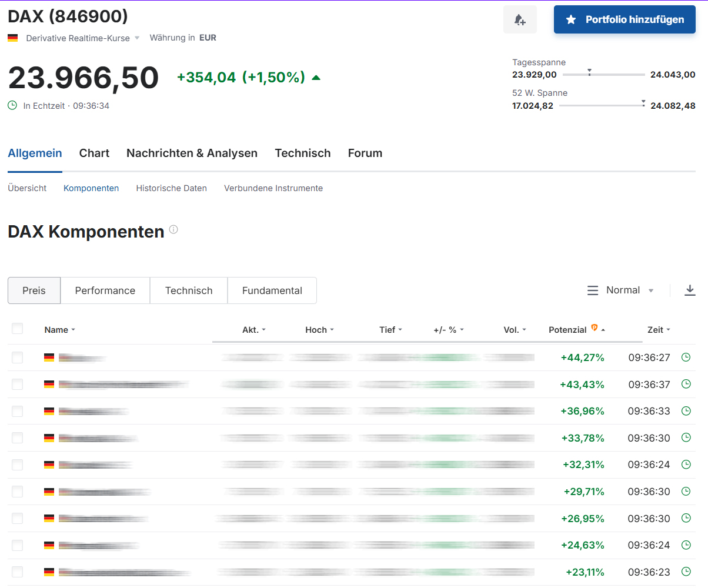Check the box in the +44,27% row
This screenshot has width=708, height=588.
tap(17, 358)
